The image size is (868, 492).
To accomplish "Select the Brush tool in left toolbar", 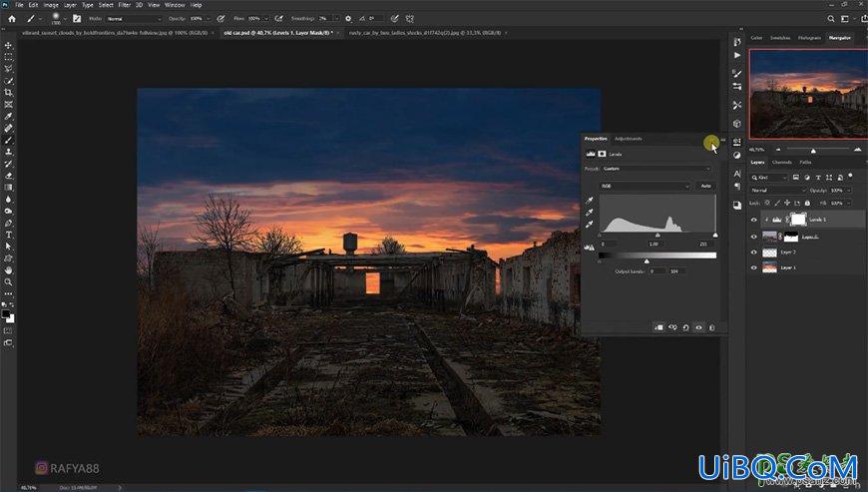I will [x=8, y=140].
